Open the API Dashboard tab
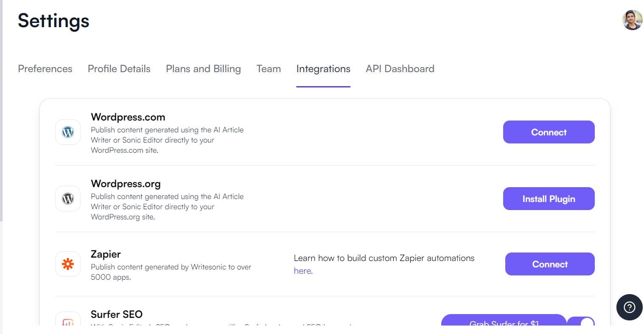Viewport: 644px width, 334px height. pos(400,69)
